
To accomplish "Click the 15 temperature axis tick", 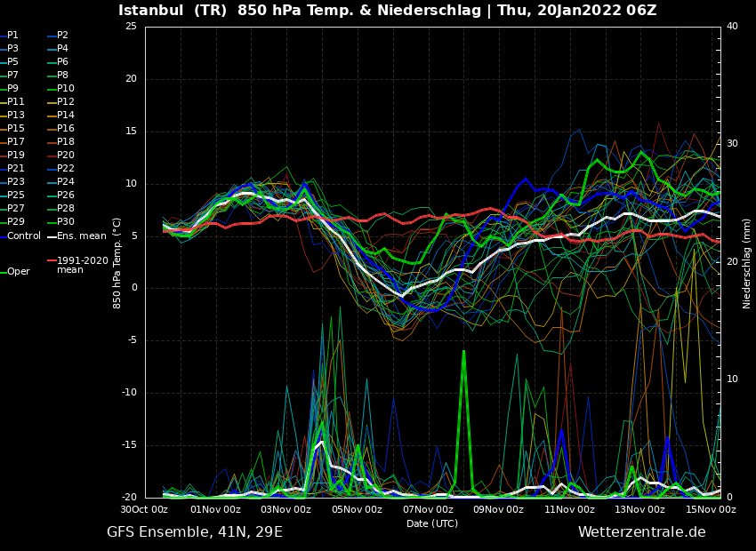I will [x=131, y=132].
